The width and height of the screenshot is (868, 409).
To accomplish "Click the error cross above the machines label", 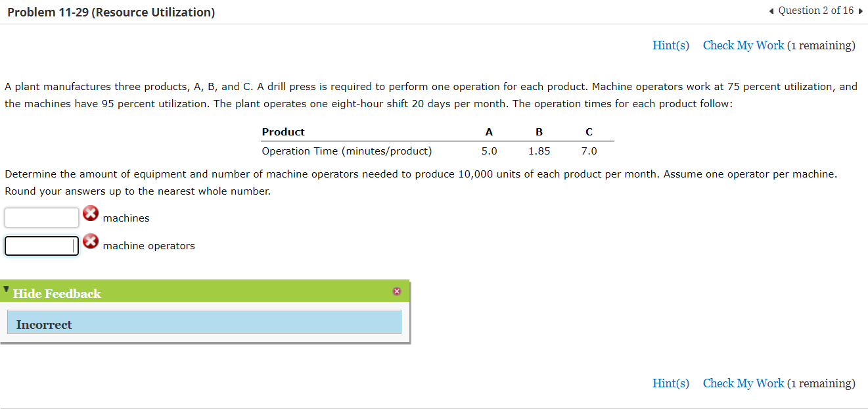I will [x=90, y=213].
